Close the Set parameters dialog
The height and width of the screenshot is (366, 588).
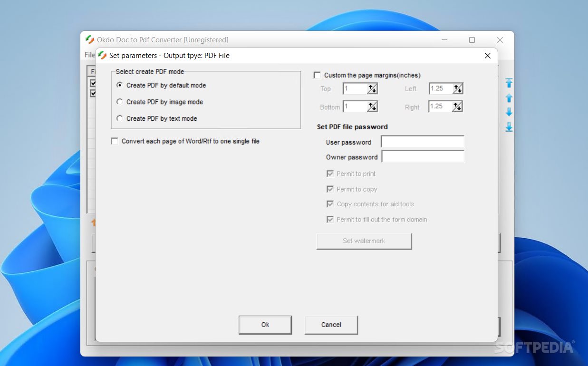pyautogui.click(x=487, y=56)
